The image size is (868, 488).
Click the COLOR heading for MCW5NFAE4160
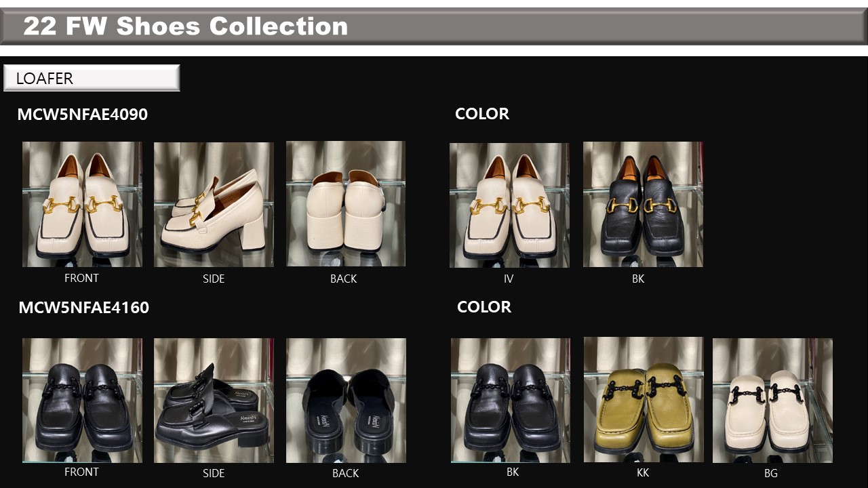484,307
